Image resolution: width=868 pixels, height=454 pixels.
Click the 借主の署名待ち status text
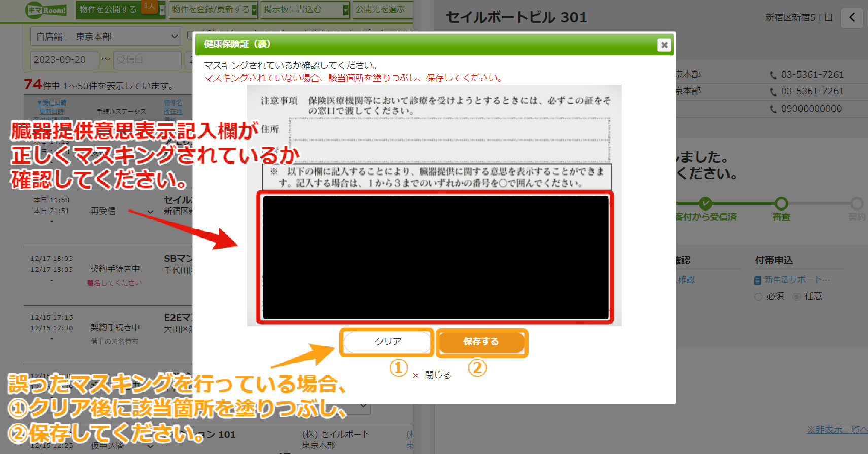pos(115,342)
